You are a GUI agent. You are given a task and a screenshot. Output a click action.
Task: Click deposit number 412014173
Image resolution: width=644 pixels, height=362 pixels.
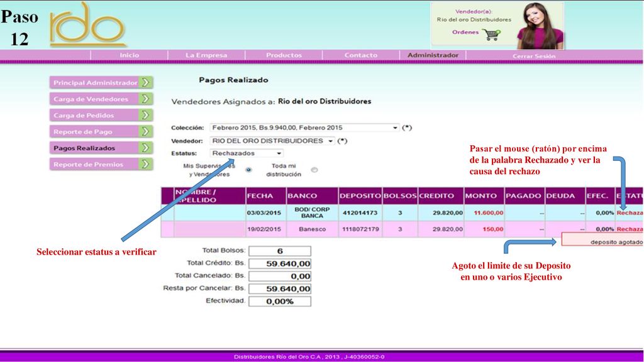(360, 212)
